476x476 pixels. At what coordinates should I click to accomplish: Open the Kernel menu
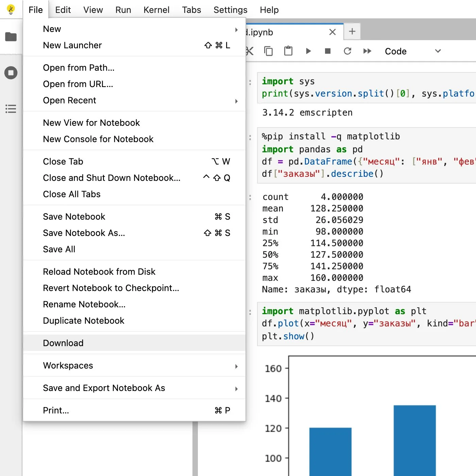156,10
